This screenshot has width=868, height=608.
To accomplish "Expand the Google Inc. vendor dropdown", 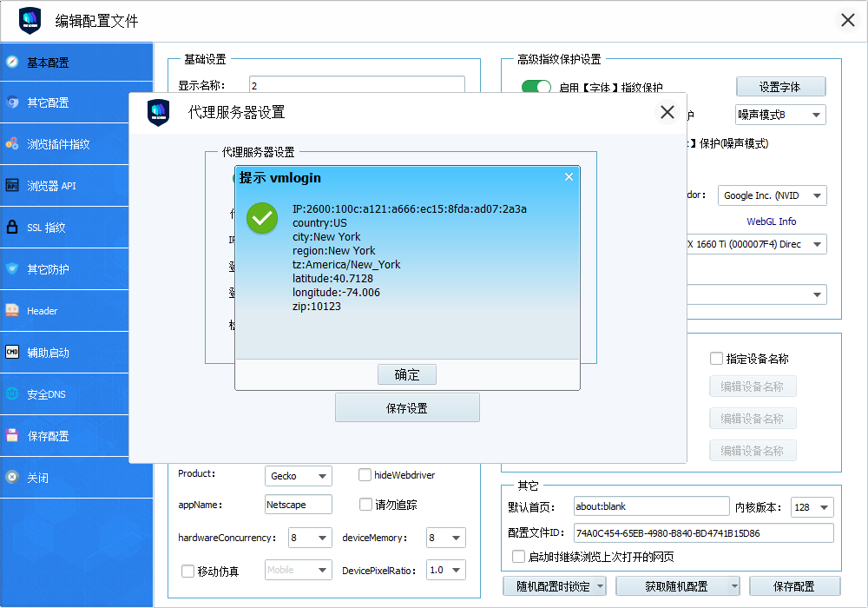I will 773,195.
